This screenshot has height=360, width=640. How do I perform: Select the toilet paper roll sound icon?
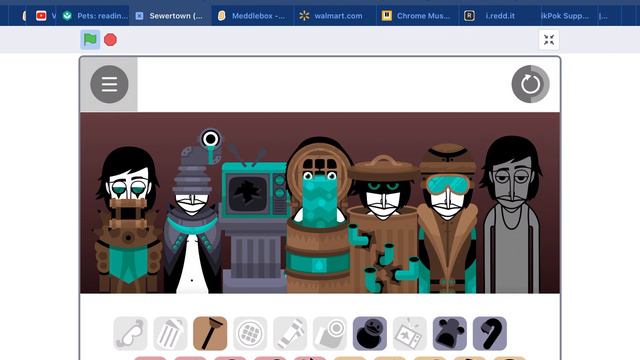click(330, 333)
